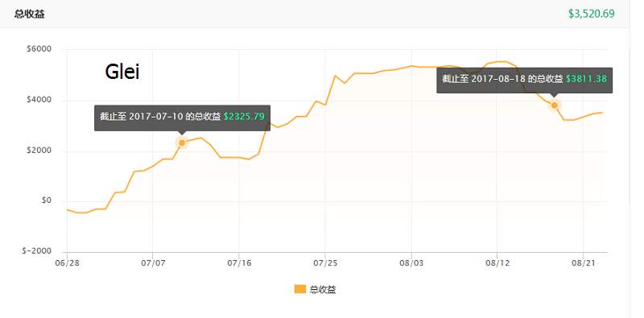Toggle the 总收益 legend series
Image resolution: width=644 pixels, height=318 pixels.
click(x=315, y=290)
